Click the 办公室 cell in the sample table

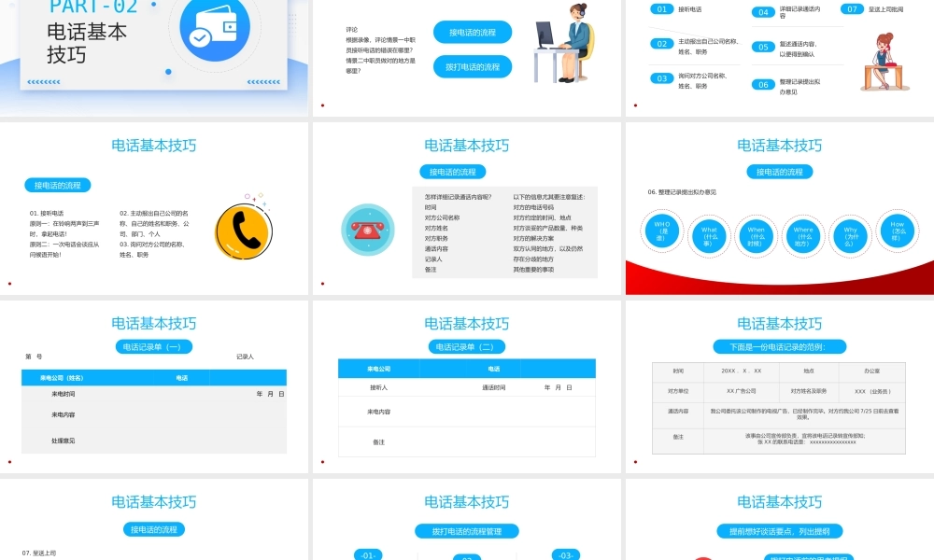point(871,371)
